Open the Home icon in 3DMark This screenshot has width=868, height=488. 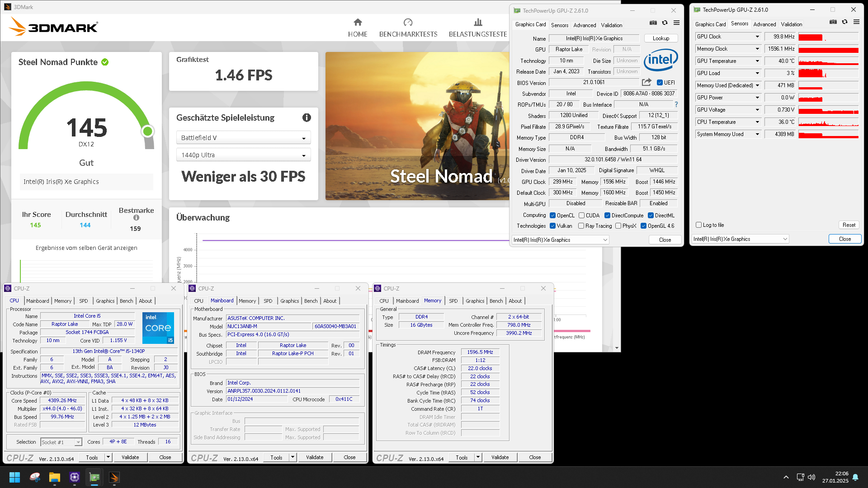pos(358,22)
